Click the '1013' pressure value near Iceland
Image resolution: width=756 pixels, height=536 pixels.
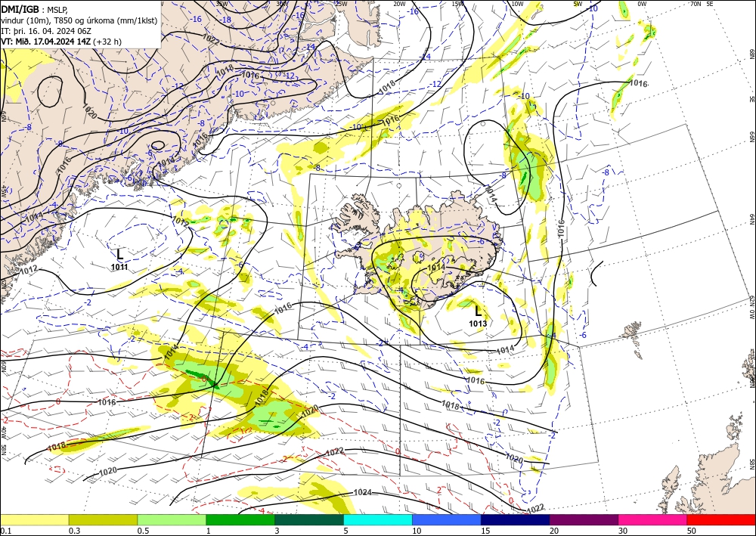(478, 324)
